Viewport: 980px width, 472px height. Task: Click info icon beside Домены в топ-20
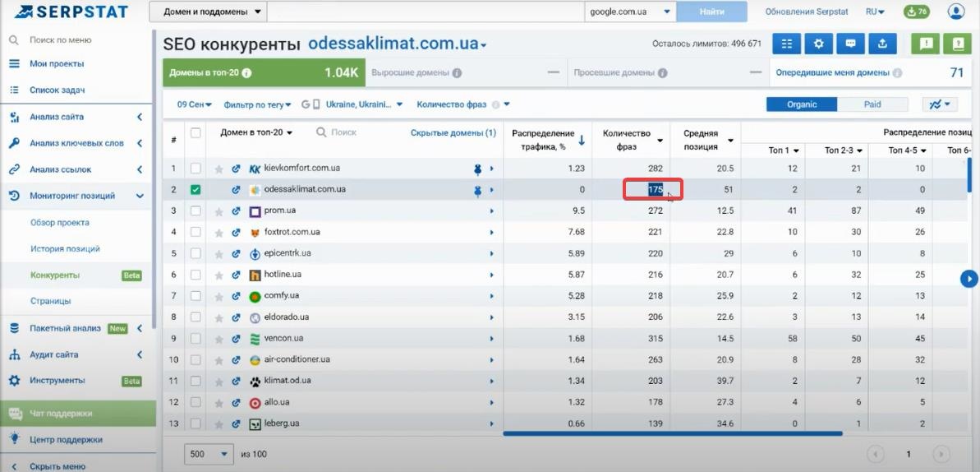pos(246,73)
